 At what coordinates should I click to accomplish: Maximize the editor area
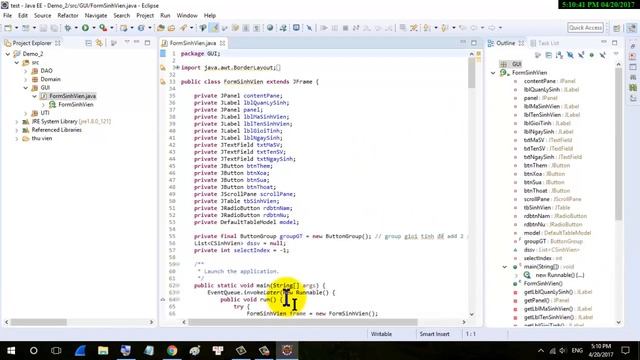coord(474,42)
